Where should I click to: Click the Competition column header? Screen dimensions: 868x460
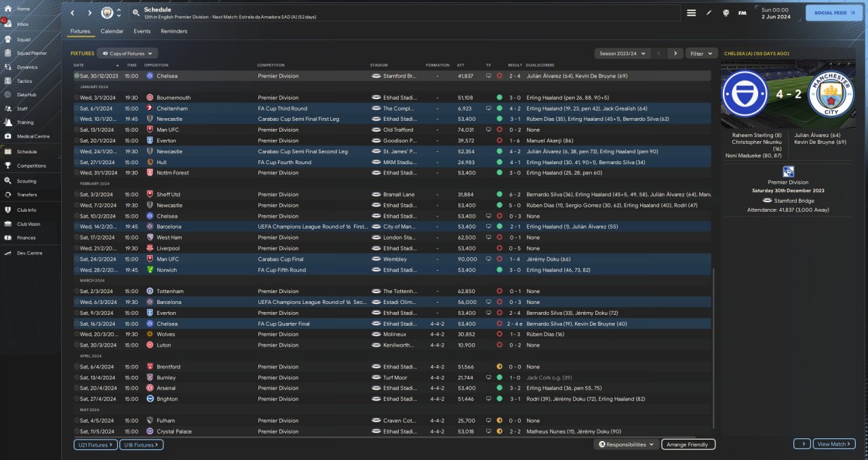pyautogui.click(x=271, y=65)
